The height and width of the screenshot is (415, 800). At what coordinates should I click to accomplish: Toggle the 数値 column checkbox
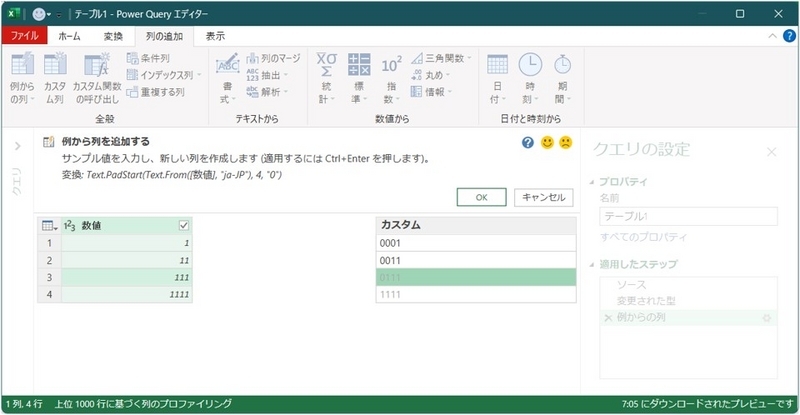pyautogui.click(x=184, y=225)
